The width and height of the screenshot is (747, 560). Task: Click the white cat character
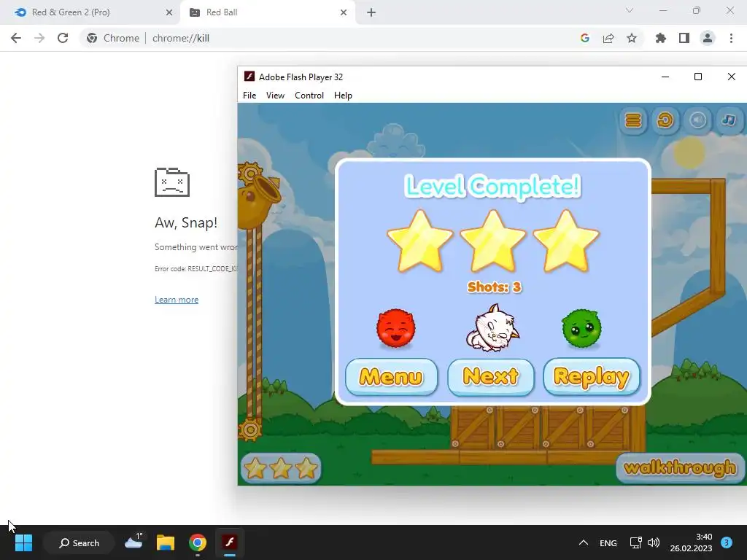(492, 327)
